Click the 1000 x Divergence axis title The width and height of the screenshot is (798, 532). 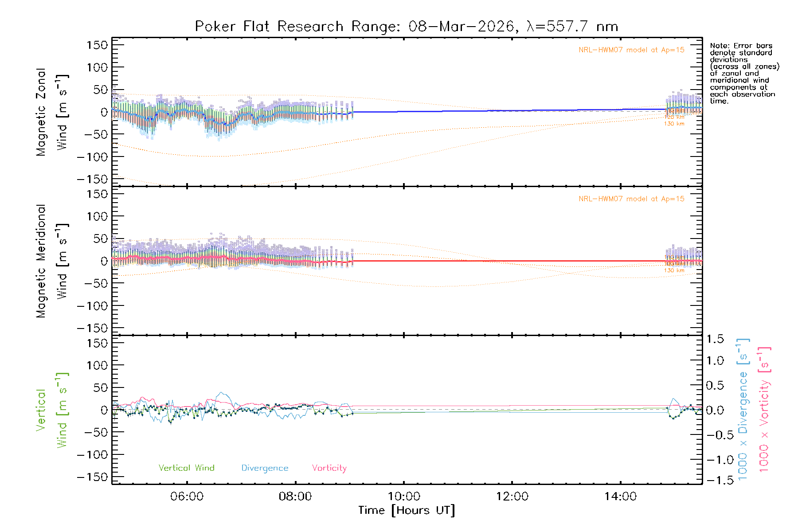[x=743, y=410]
